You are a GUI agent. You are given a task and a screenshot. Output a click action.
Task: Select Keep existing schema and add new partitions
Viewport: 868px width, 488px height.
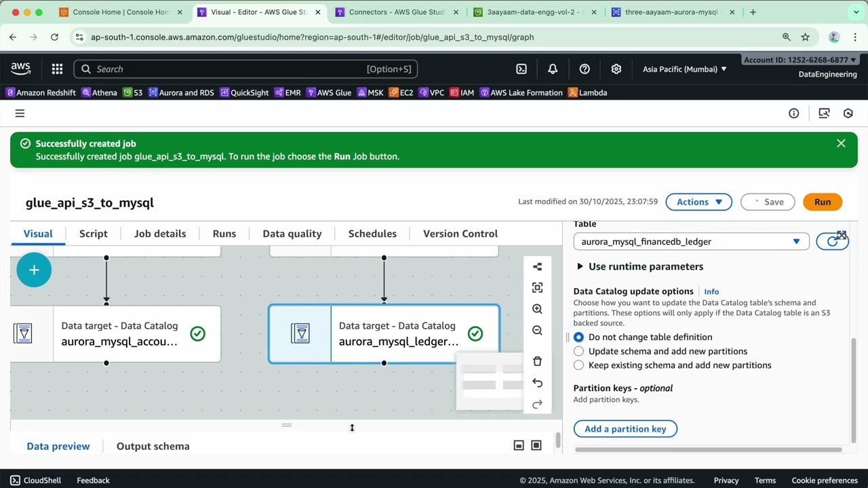(578, 365)
